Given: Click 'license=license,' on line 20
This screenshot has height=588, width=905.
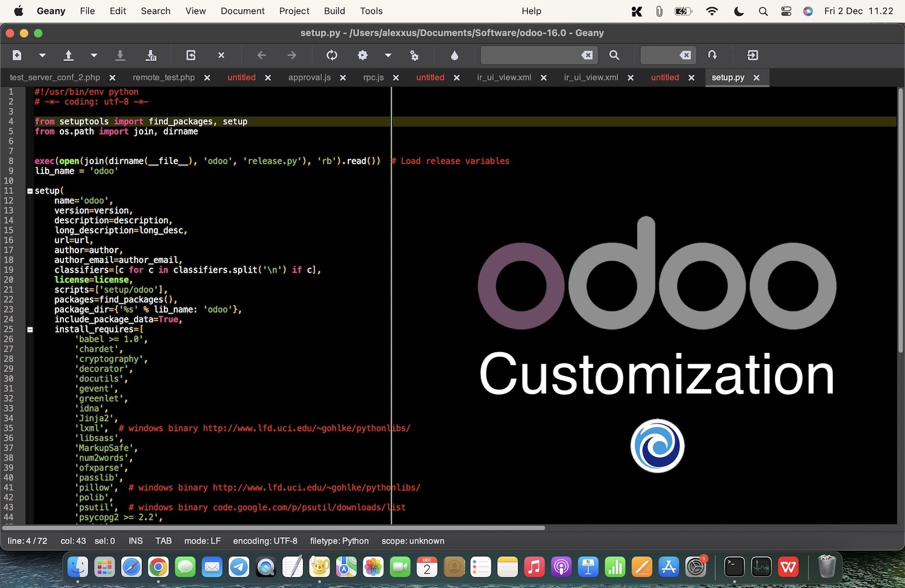Looking at the screenshot, I should (93, 280).
